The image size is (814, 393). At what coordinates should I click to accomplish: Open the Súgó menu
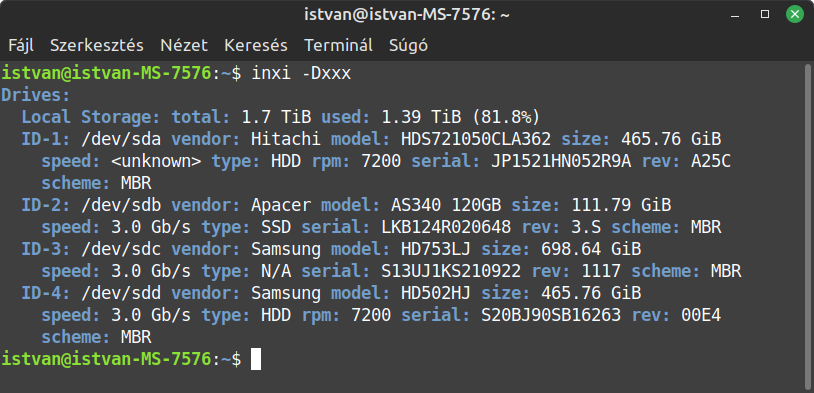[408, 46]
